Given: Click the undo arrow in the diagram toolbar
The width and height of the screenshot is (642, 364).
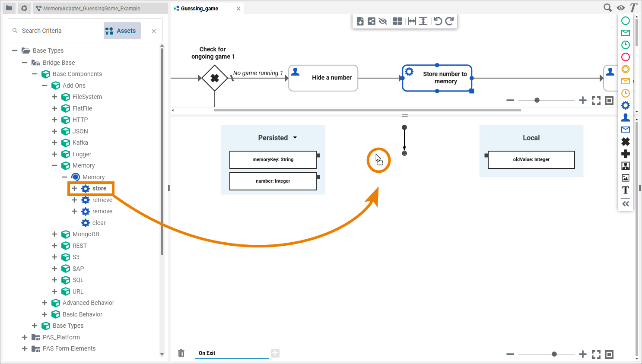Looking at the screenshot, I should click(x=438, y=21).
